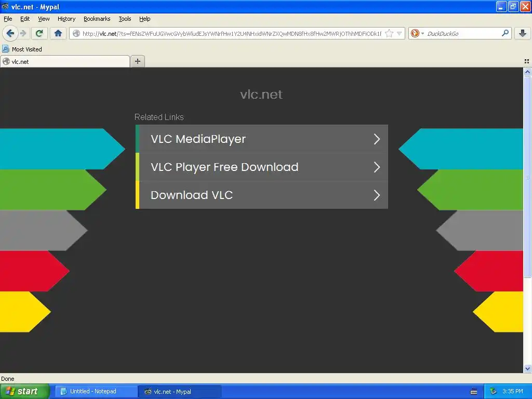Click the Mypal raccoon icon in title bar

(5, 6)
